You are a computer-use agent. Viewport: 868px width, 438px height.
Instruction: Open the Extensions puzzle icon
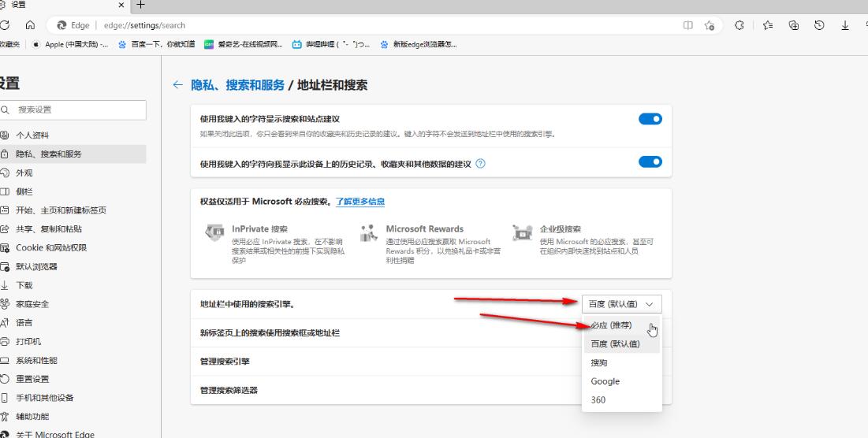[x=739, y=25]
